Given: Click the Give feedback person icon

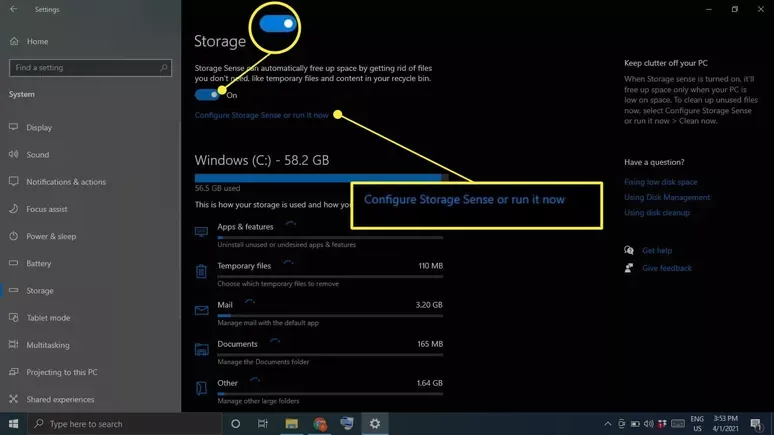Looking at the screenshot, I should [629, 268].
